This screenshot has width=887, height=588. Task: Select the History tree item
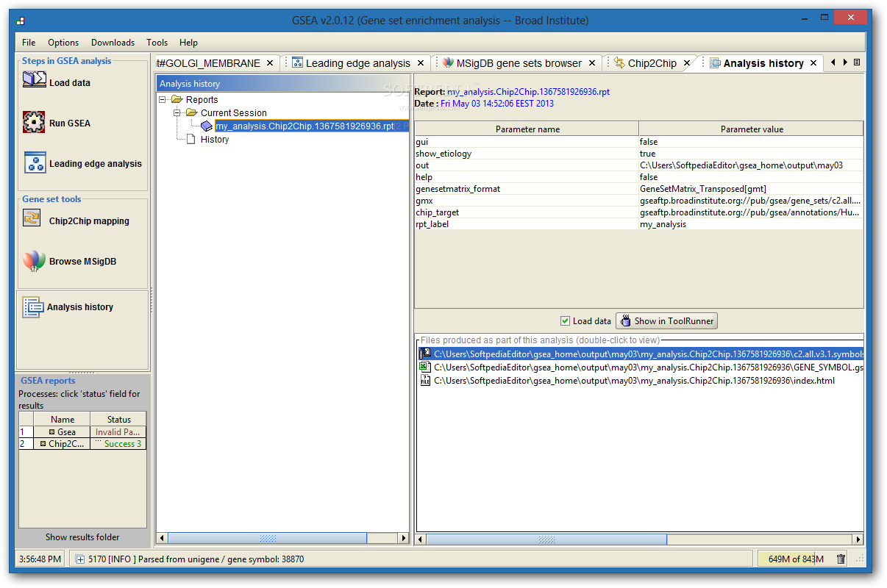pos(215,140)
